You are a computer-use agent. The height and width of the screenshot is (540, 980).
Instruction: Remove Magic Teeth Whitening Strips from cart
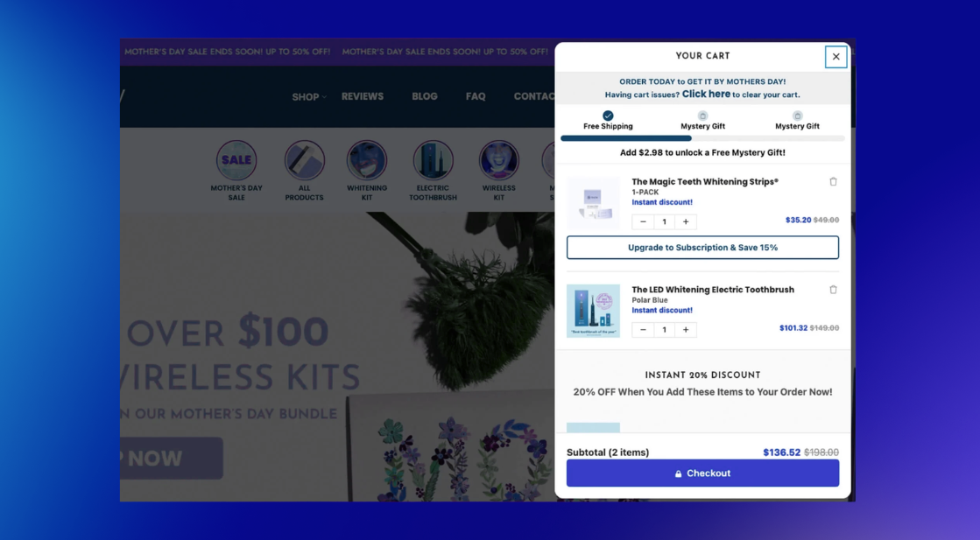(833, 182)
